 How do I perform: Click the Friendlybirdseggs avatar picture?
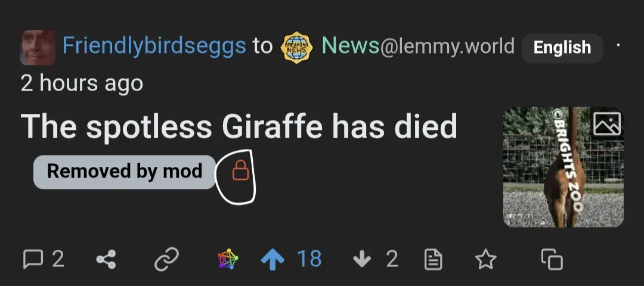38,47
